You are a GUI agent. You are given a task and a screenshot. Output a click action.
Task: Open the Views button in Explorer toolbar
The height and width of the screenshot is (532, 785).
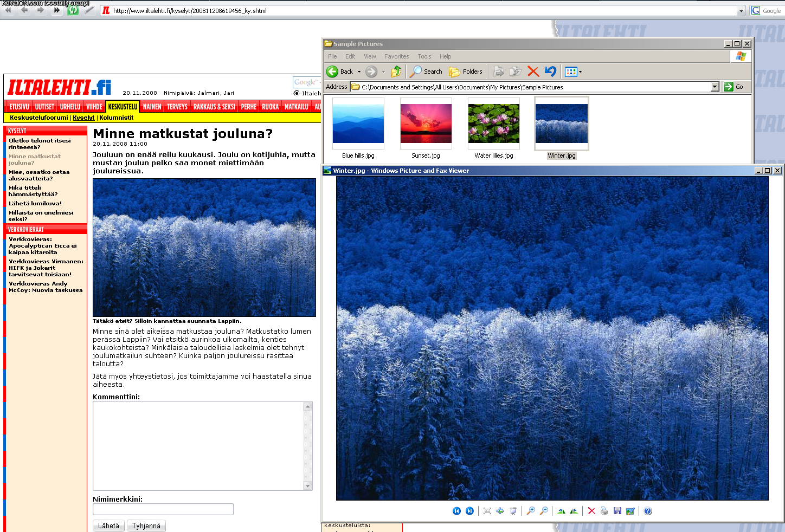click(573, 72)
